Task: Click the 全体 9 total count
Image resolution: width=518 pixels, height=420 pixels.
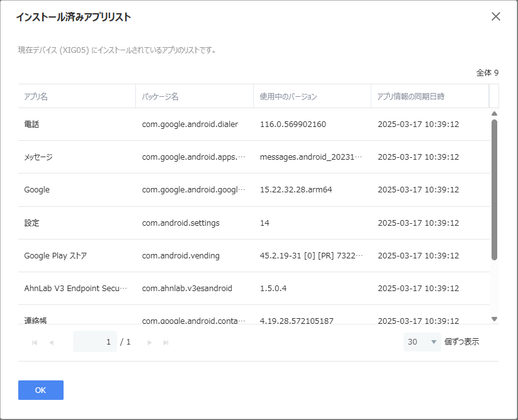Action: pyautogui.click(x=487, y=72)
